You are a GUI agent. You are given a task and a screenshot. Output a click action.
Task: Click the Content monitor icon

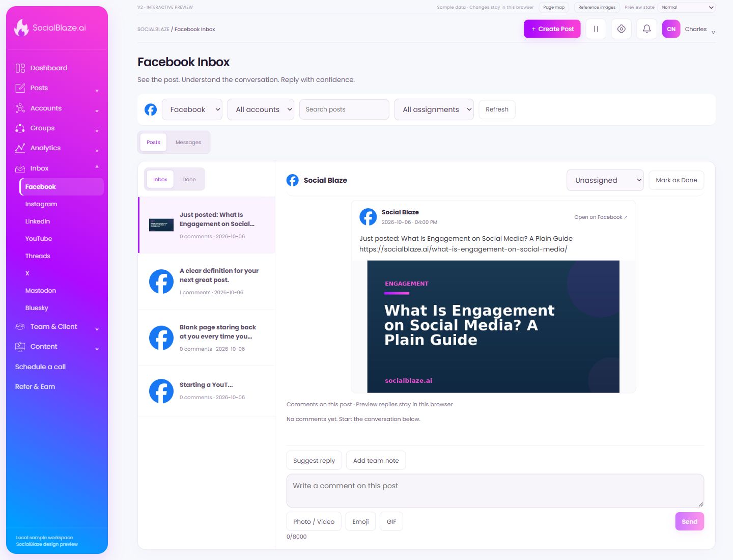coord(20,347)
